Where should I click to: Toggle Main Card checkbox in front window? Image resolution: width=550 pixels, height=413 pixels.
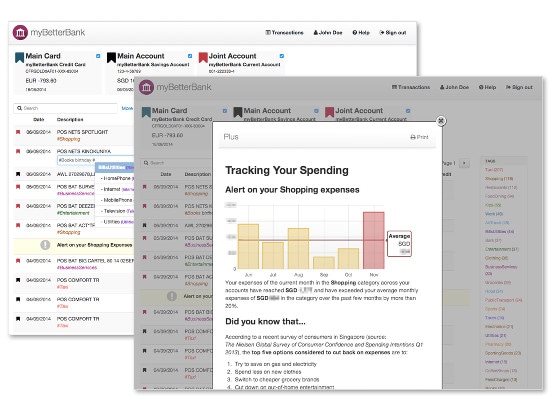pos(225,111)
